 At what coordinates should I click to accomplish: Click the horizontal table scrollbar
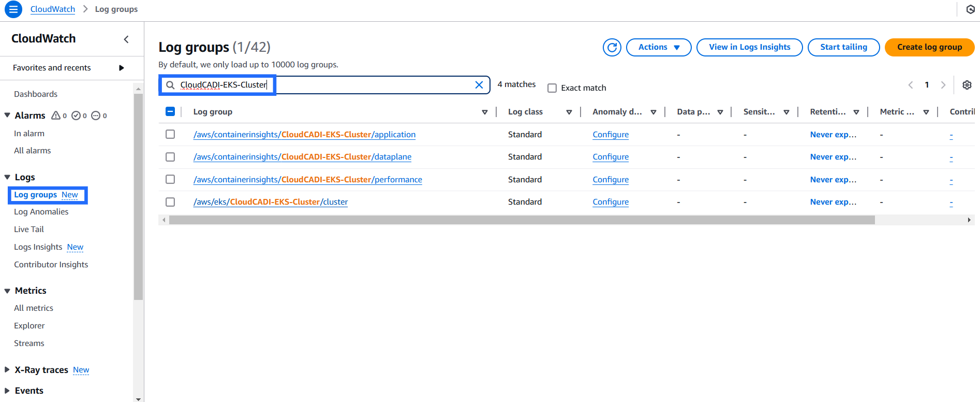(522, 220)
